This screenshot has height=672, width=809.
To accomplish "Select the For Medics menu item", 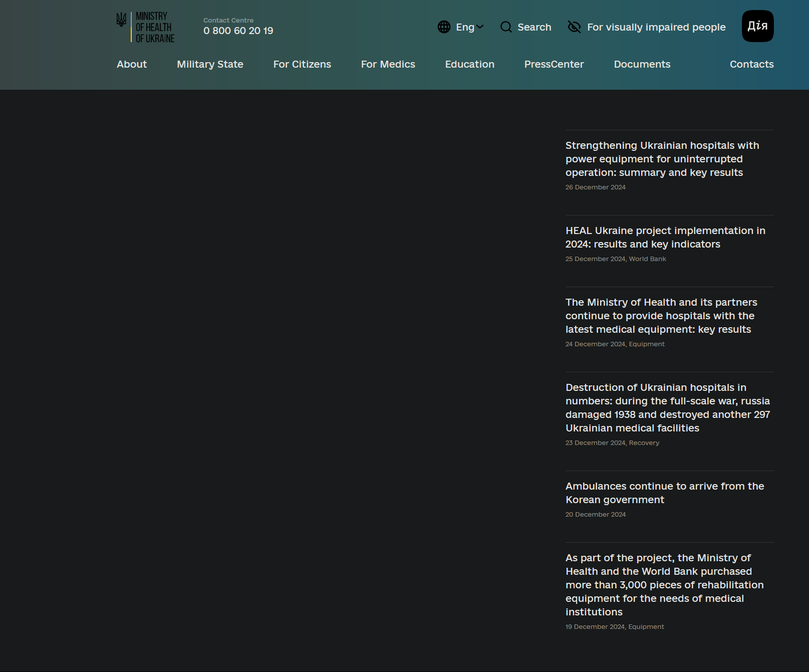I will (388, 64).
